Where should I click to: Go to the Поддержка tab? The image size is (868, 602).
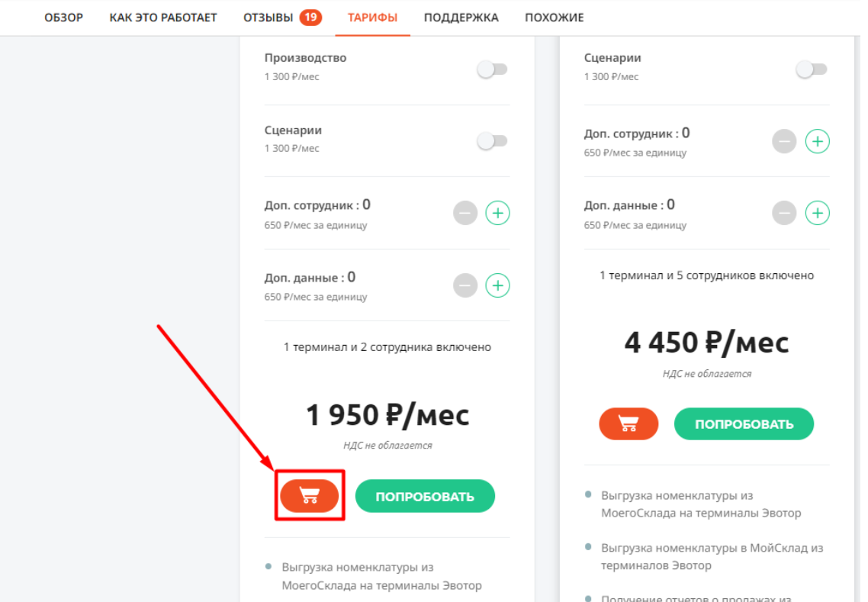[x=461, y=18]
